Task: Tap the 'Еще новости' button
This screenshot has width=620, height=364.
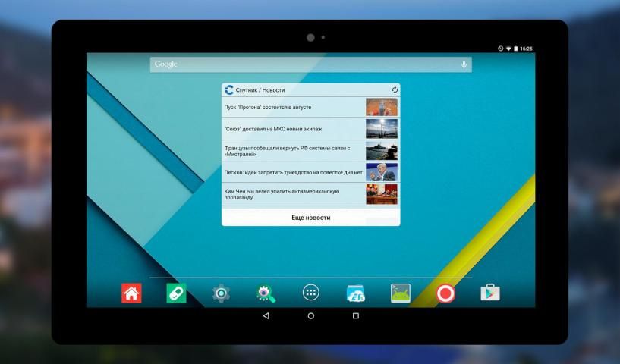Action: click(x=310, y=218)
